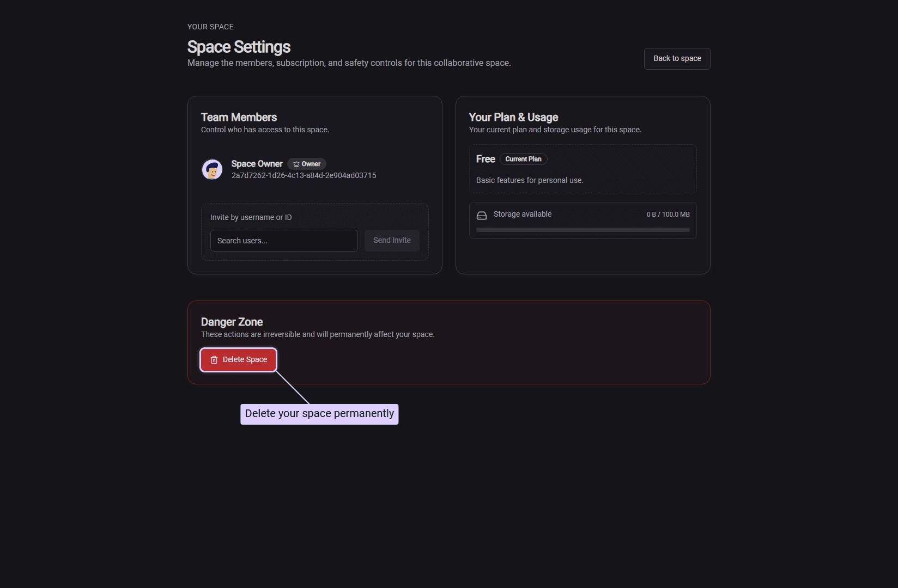This screenshot has height=588, width=898.
Task: Click the hard drive storage icon
Action: [482, 215]
